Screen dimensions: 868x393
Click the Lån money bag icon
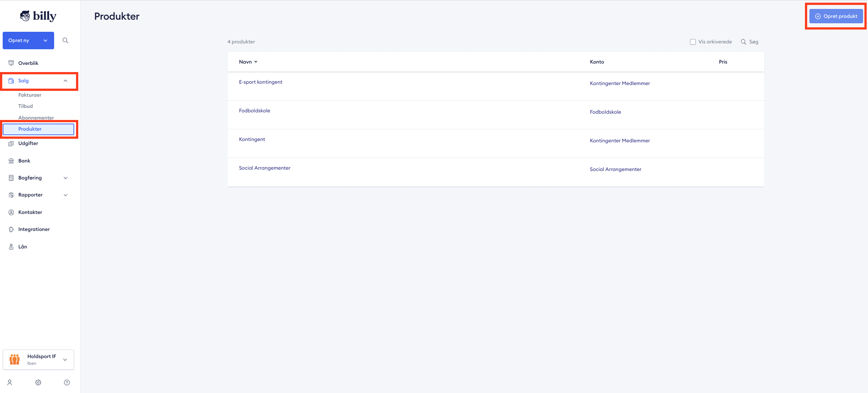pyautogui.click(x=11, y=247)
